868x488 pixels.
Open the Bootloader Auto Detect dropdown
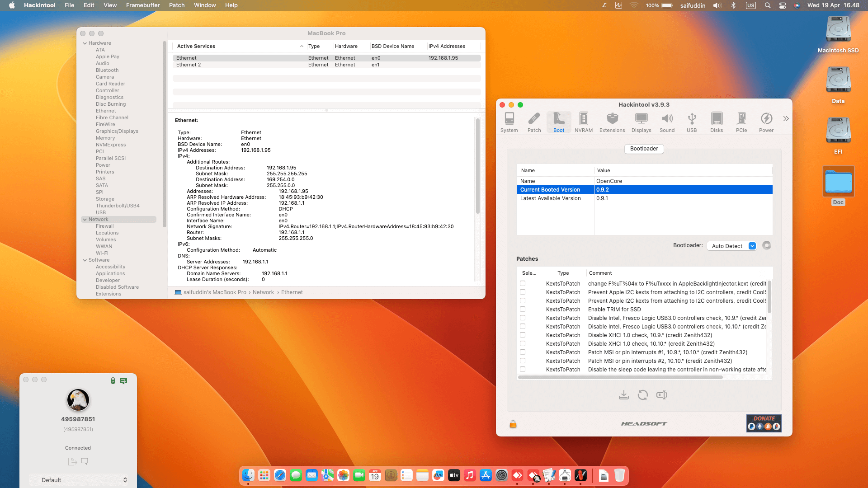(731, 246)
